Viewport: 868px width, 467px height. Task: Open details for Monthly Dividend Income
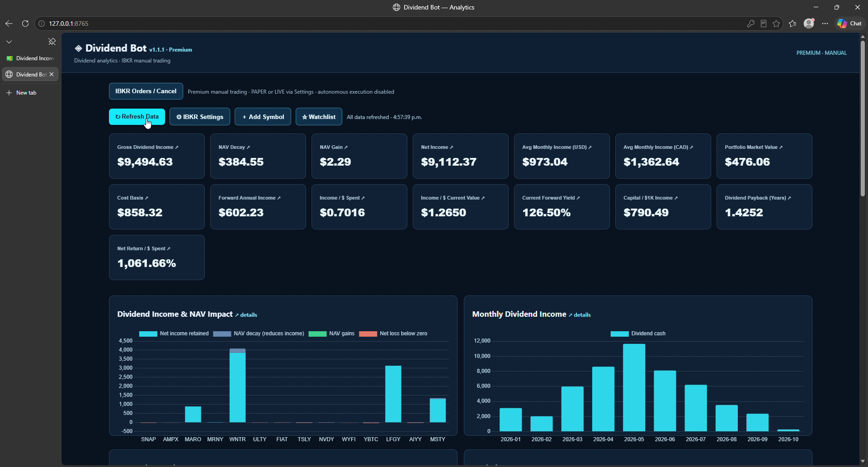click(x=580, y=315)
